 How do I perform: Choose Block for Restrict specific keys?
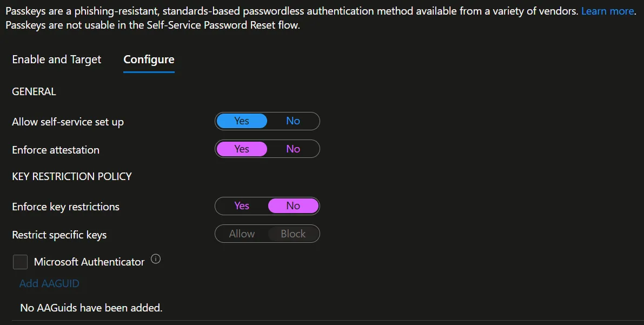[293, 234]
